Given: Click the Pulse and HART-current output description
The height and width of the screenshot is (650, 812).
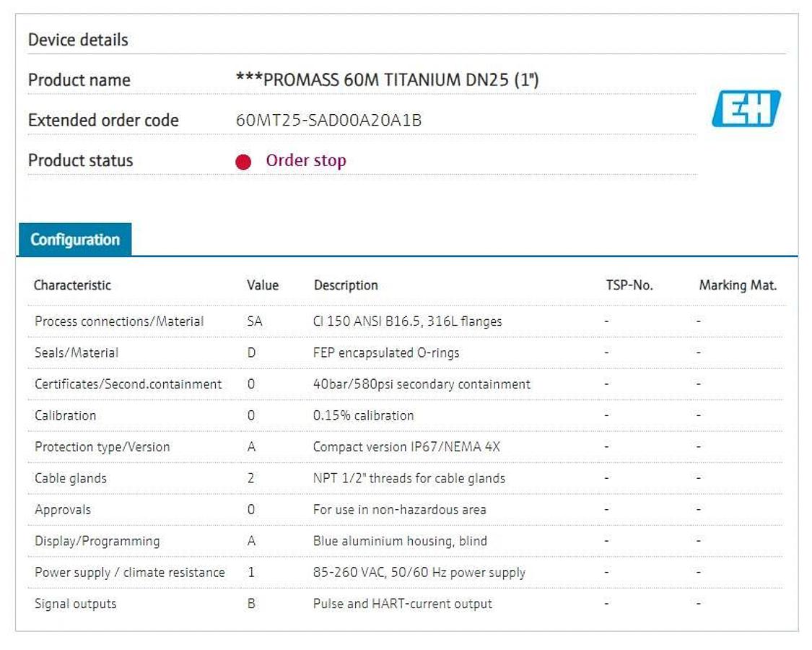Looking at the screenshot, I should pos(402,604).
